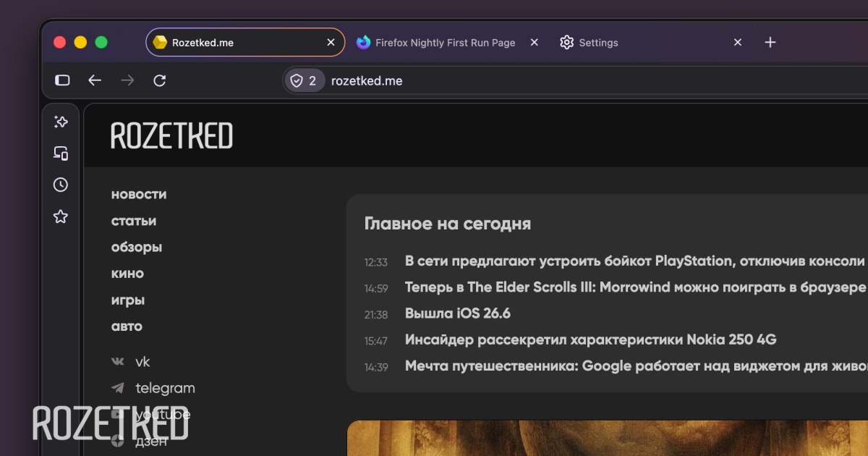Go back to the previous page
868x456 pixels.
(x=95, y=80)
